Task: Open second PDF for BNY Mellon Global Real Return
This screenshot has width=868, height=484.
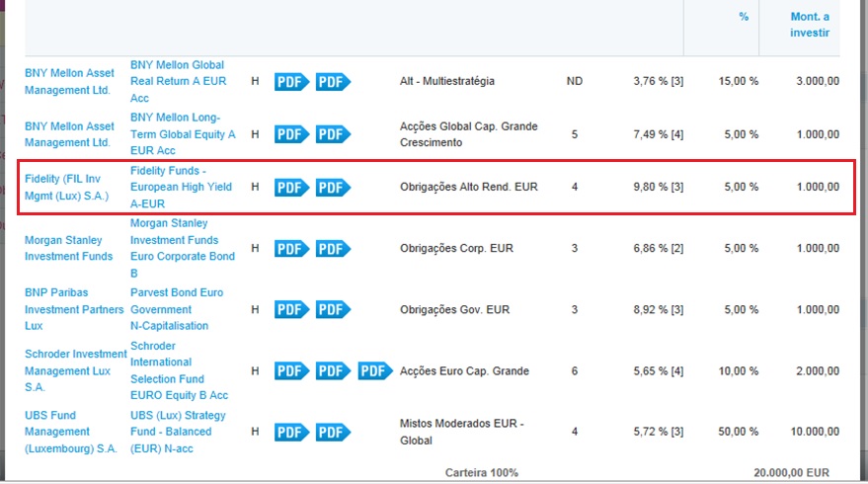Action: pyautogui.click(x=333, y=81)
